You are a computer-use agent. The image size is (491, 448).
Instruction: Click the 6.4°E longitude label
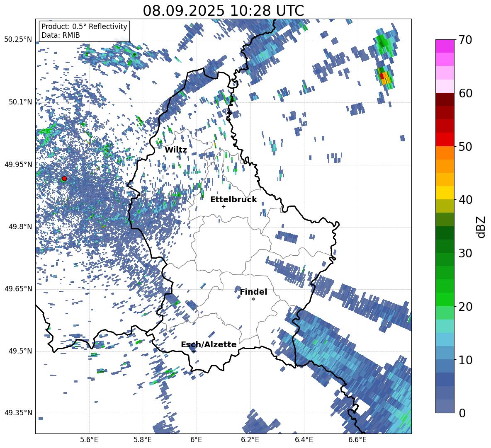click(304, 440)
